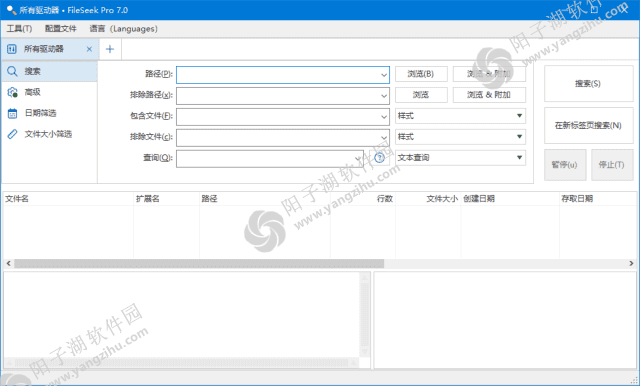Select 高级 in the sidebar

point(49,92)
